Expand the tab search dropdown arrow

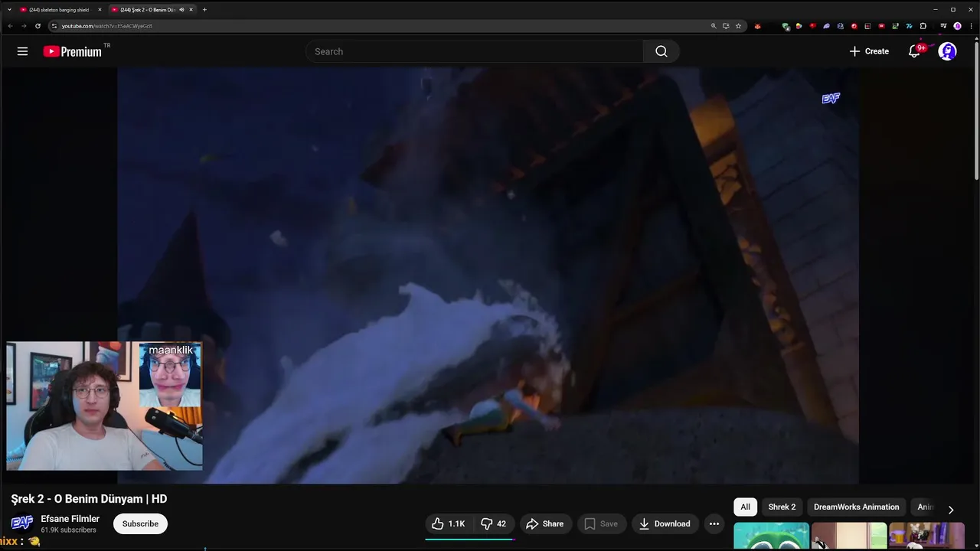pyautogui.click(x=9, y=10)
